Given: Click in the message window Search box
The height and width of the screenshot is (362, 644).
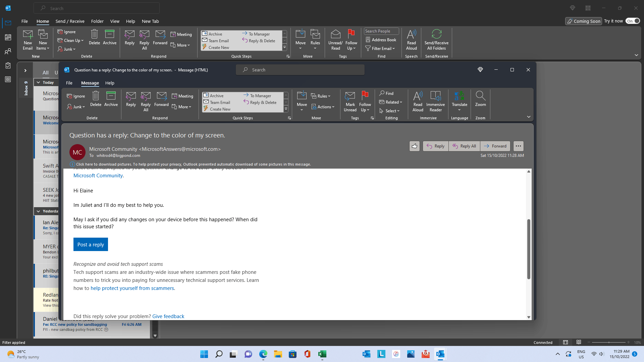Looking at the screenshot, I should [300, 70].
